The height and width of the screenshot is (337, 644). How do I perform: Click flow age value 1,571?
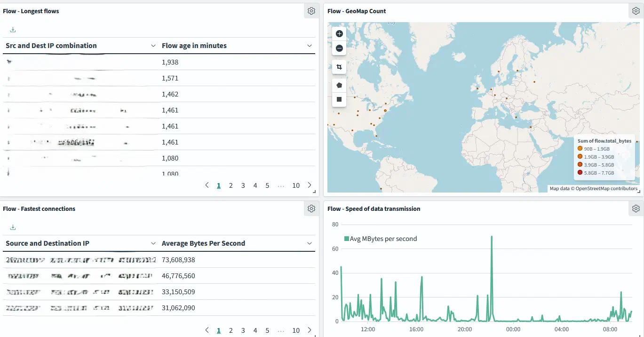pos(170,78)
